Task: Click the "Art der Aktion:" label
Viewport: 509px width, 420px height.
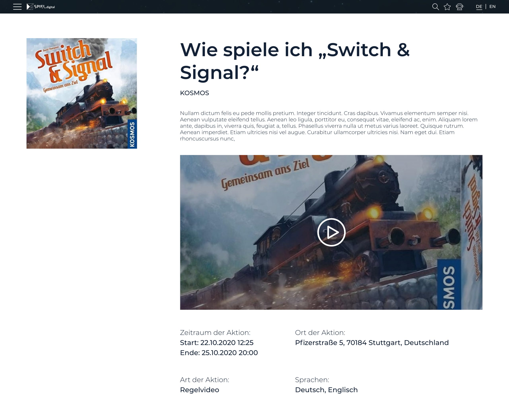Action: [x=205, y=380]
